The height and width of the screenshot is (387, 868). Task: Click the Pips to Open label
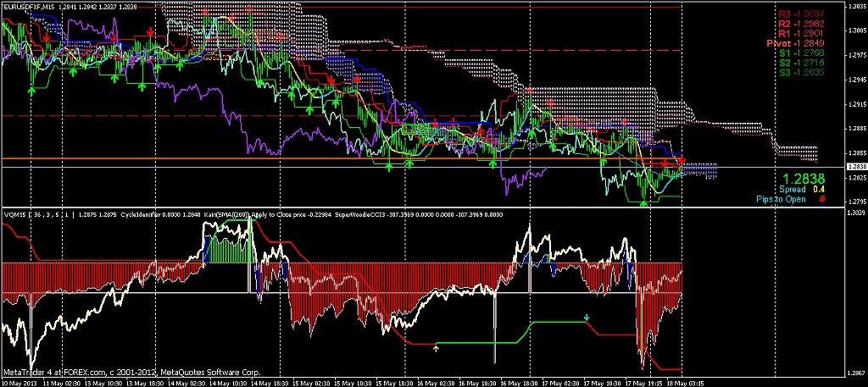coord(781,200)
